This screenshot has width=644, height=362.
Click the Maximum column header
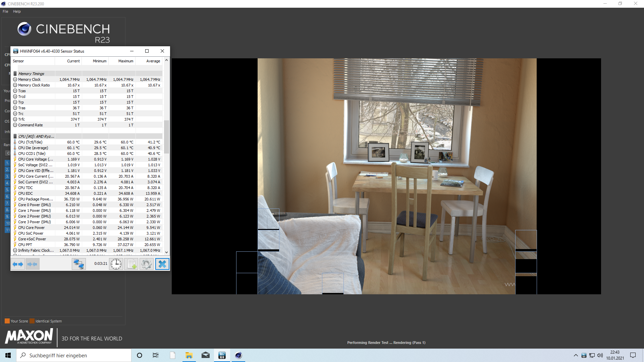tap(125, 61)
